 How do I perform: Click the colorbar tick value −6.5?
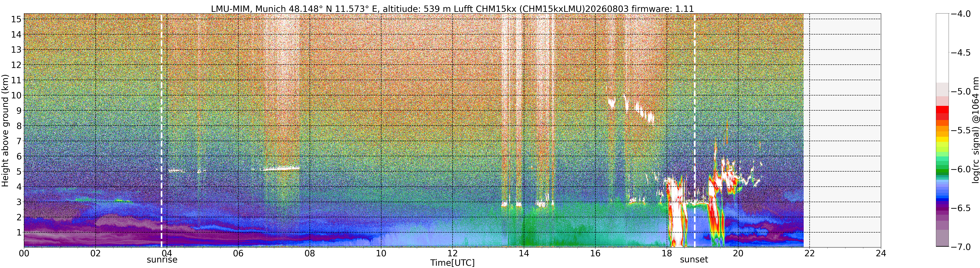[961, 208]
